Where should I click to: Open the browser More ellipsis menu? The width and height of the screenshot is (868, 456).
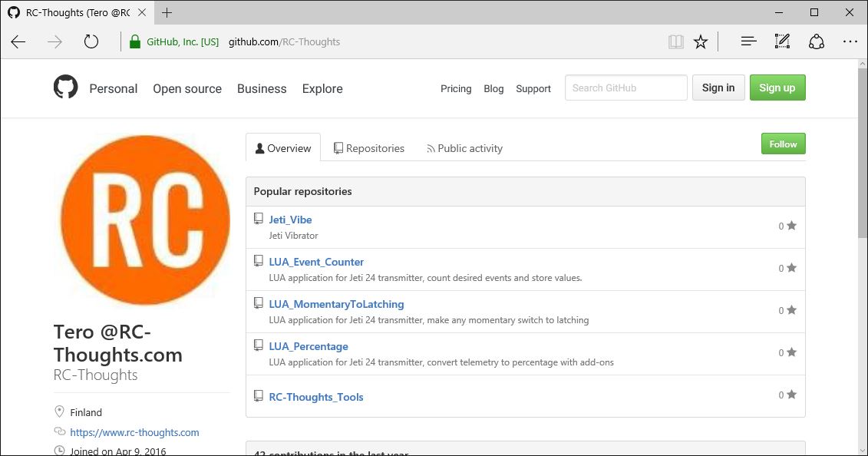850,41
